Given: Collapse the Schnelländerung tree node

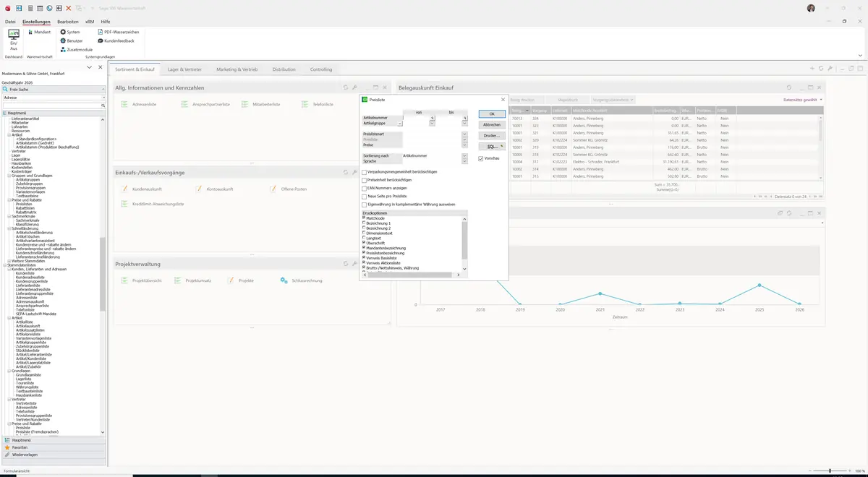Looking at the screenshot, I should pos(9,228).
